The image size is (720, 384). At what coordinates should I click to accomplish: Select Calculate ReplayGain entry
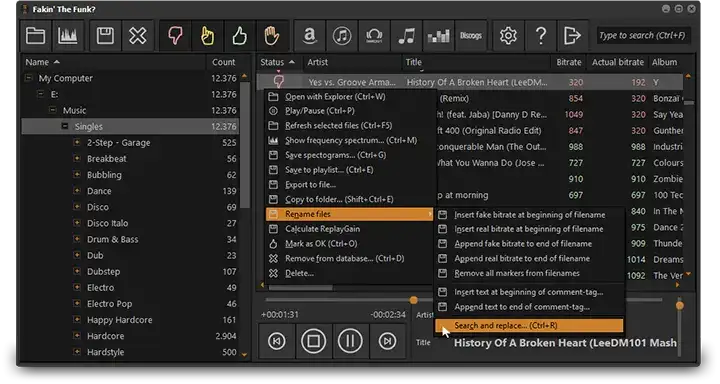tap(350, 229)
